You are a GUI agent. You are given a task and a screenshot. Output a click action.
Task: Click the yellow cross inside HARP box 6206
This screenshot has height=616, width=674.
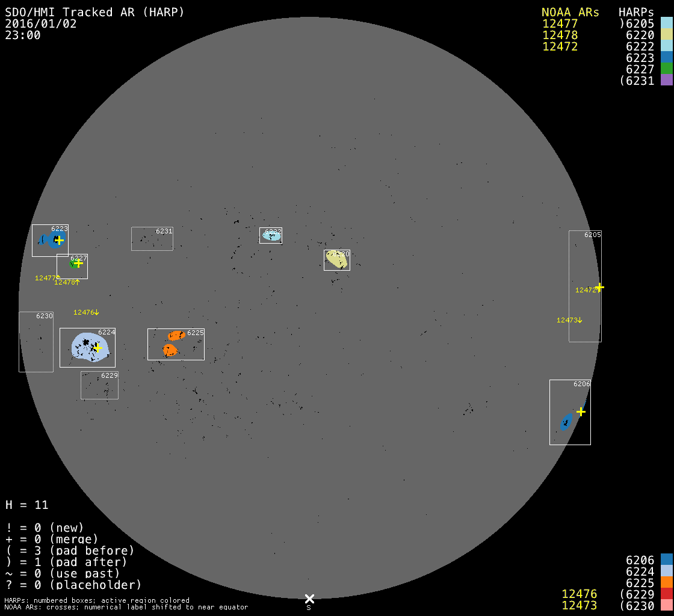[581, 411]
